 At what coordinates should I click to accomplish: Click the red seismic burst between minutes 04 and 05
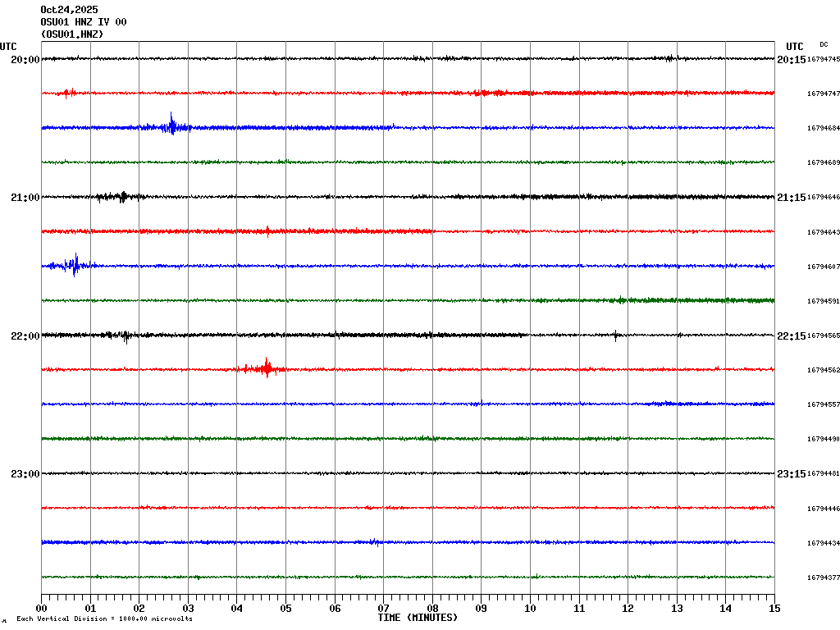pyautogui.click(x=266, y=368)
